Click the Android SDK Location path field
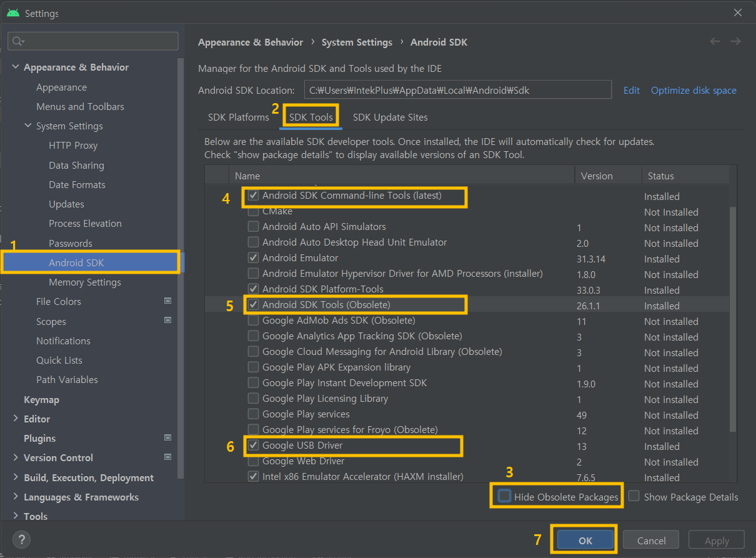756x558 pixels. [457, 89]
